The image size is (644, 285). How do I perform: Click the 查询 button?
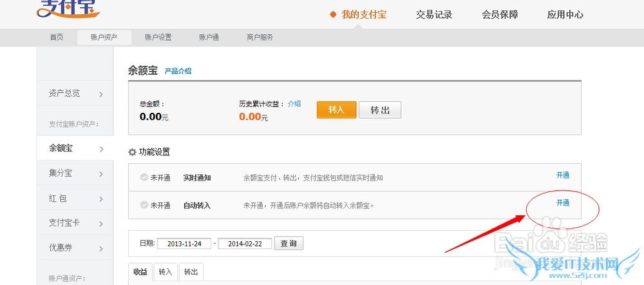(289, 244)
